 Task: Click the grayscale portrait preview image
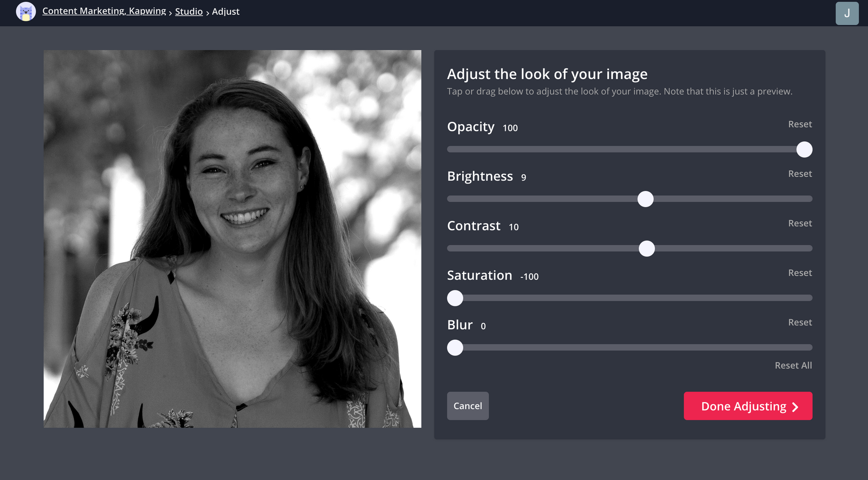(x=232, y=239)
